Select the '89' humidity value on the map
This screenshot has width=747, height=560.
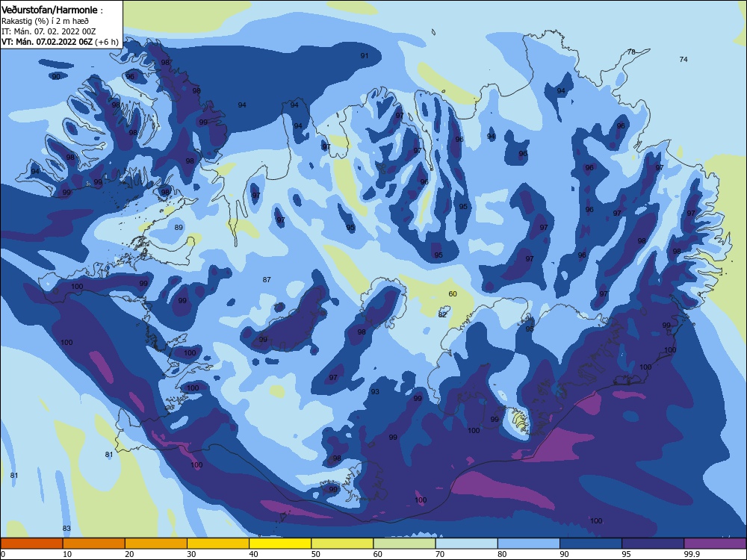point(179,228)
